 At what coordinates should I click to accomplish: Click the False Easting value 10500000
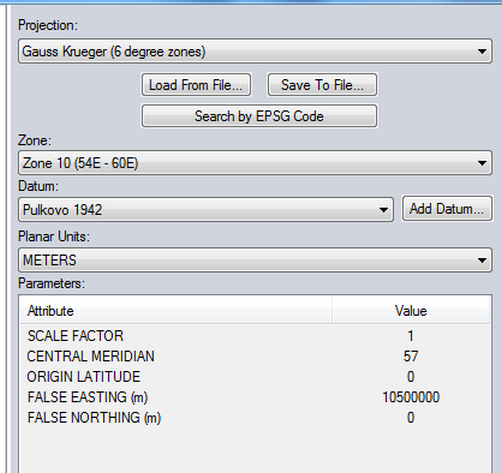click(x=411, y=397)
